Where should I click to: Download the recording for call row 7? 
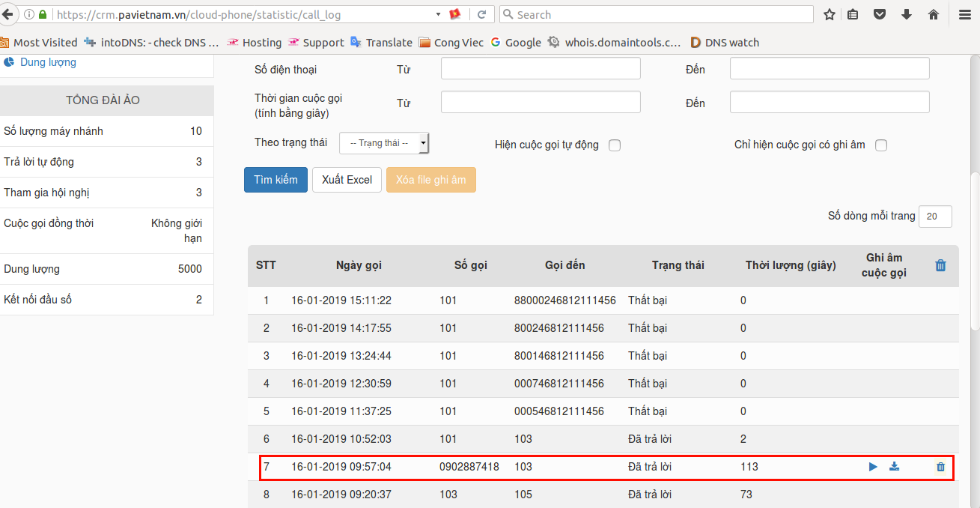[x=894, y=467]
